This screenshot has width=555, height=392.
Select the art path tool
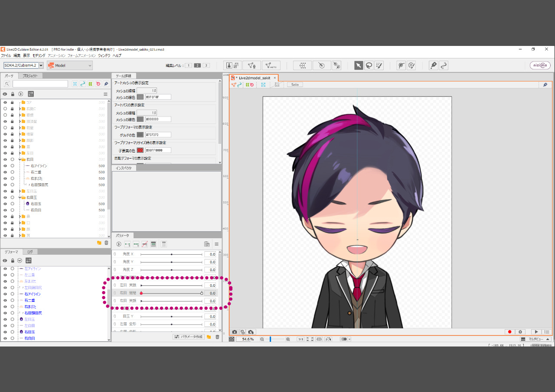coord(433,65)
